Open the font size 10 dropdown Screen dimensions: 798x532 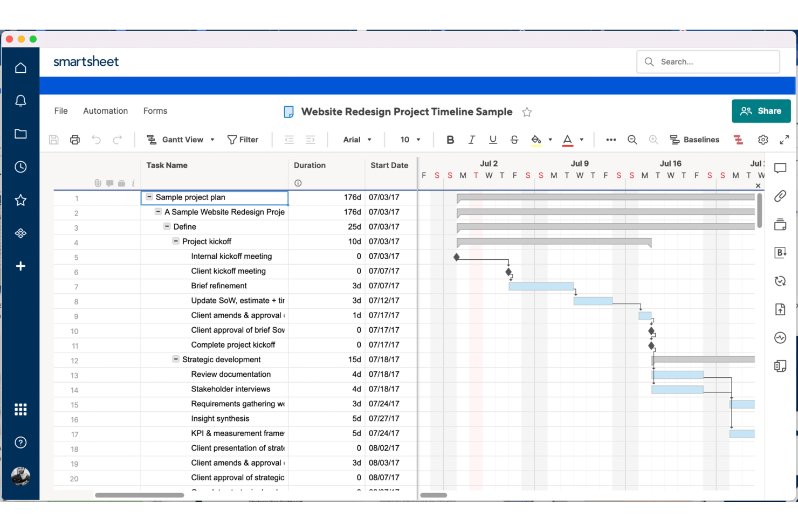point(410,140)
